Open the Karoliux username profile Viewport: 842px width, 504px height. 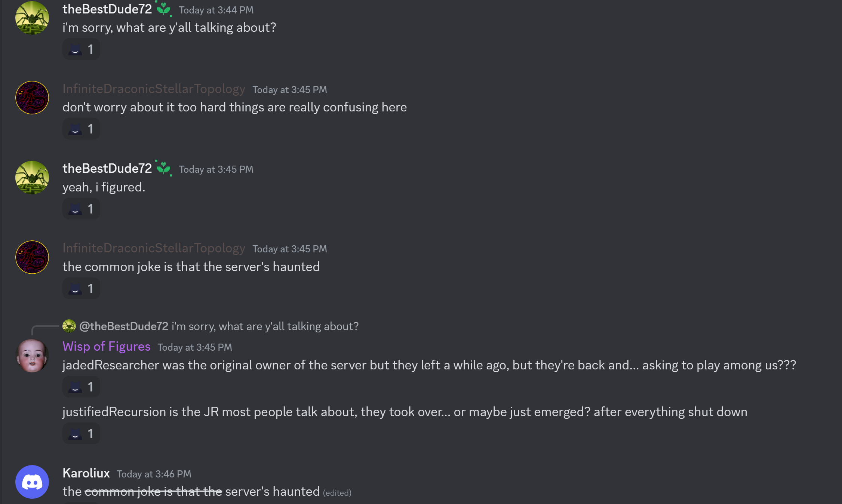pos(86,473)
